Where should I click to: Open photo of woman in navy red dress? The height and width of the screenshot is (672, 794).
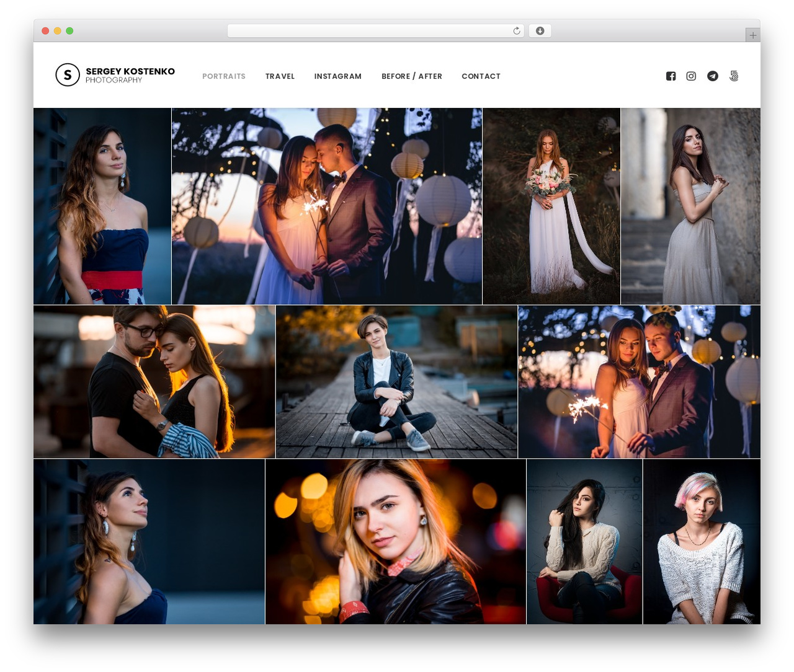pyautogui.click(x=102, y=206)
